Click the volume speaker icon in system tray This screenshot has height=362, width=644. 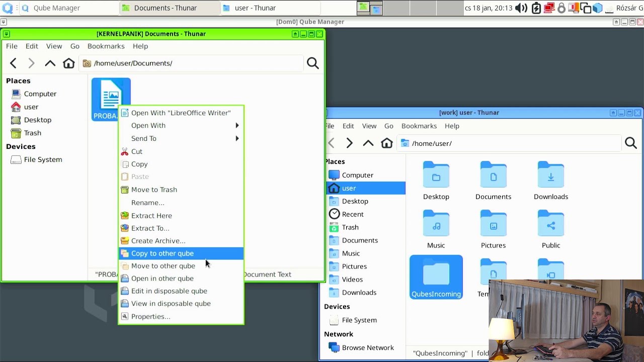[521, 8]
